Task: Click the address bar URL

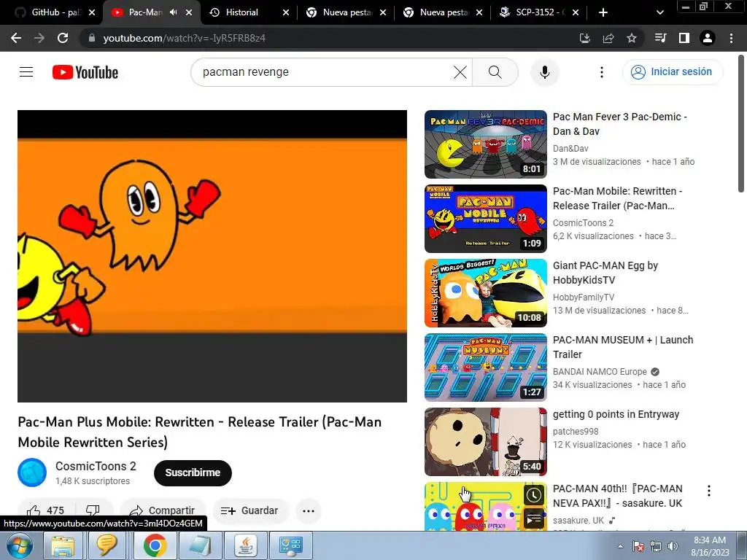Action: pyautogui.click(x=185, y=38)
